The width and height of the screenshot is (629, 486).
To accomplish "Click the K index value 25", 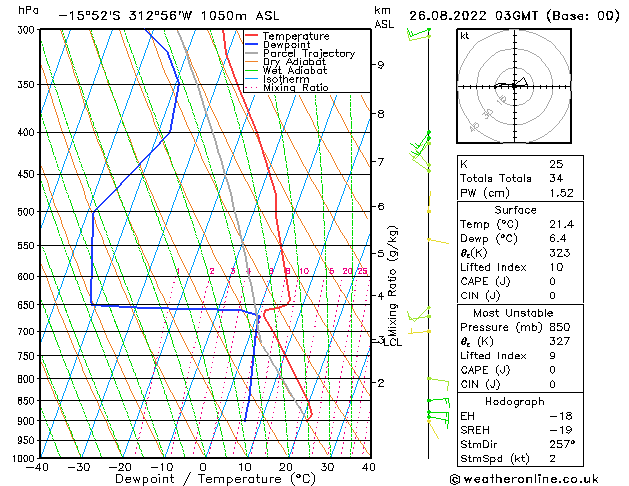I will point(556,164).
